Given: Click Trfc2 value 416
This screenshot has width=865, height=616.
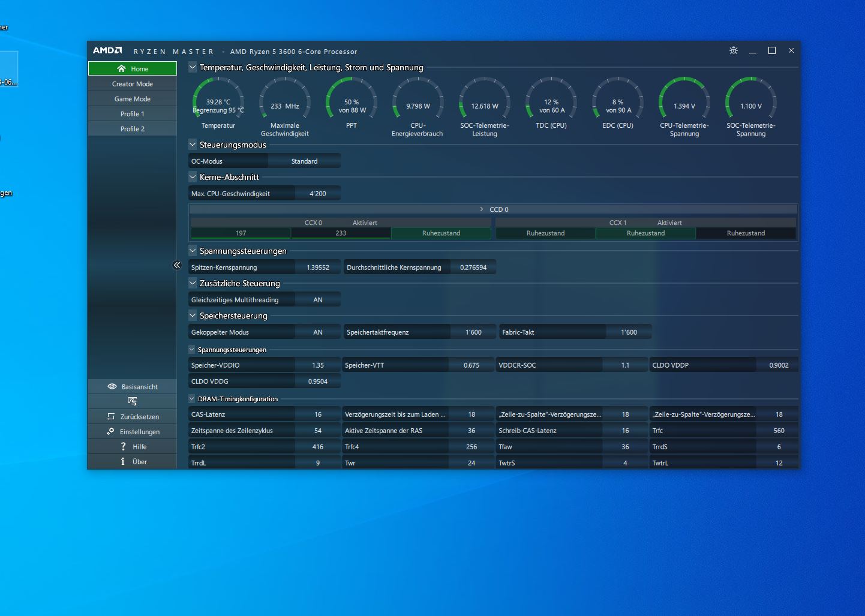Looking at the screenshot, I should coord(318,447).
